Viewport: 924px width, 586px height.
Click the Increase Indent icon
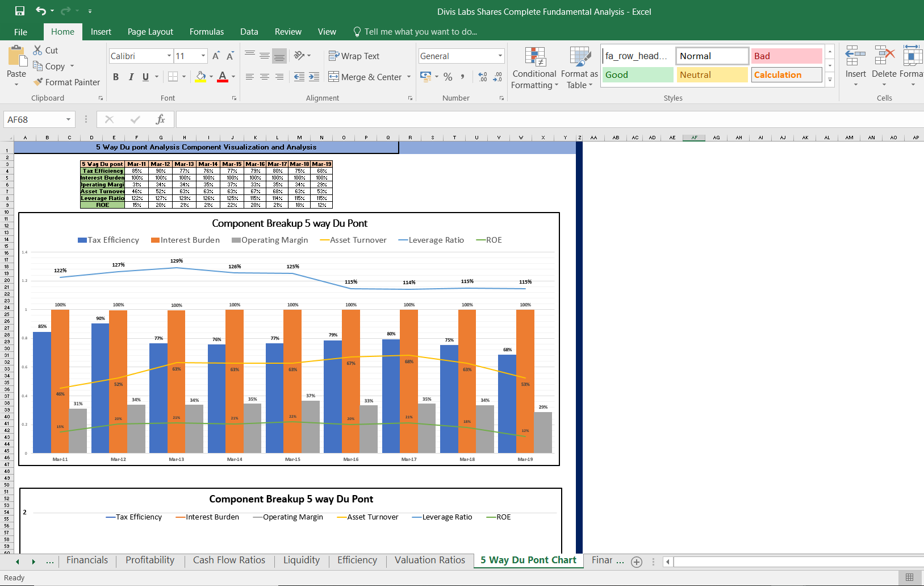click(314, 77)
